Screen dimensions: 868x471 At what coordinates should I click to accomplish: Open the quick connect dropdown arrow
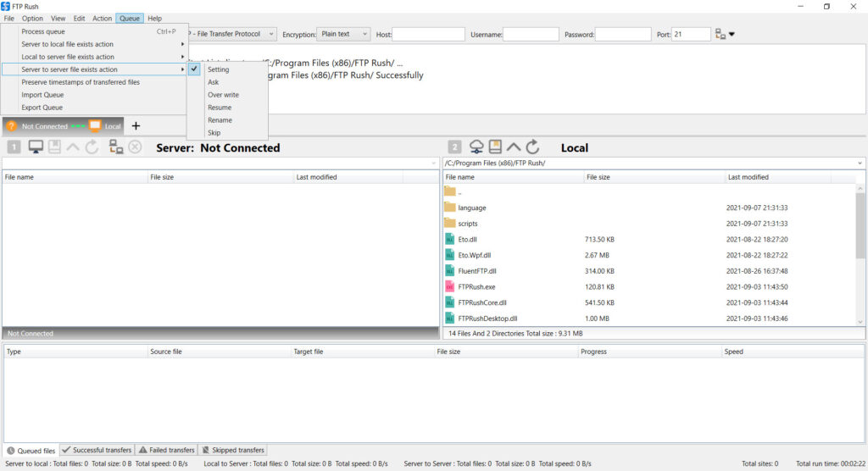point(732,35)
